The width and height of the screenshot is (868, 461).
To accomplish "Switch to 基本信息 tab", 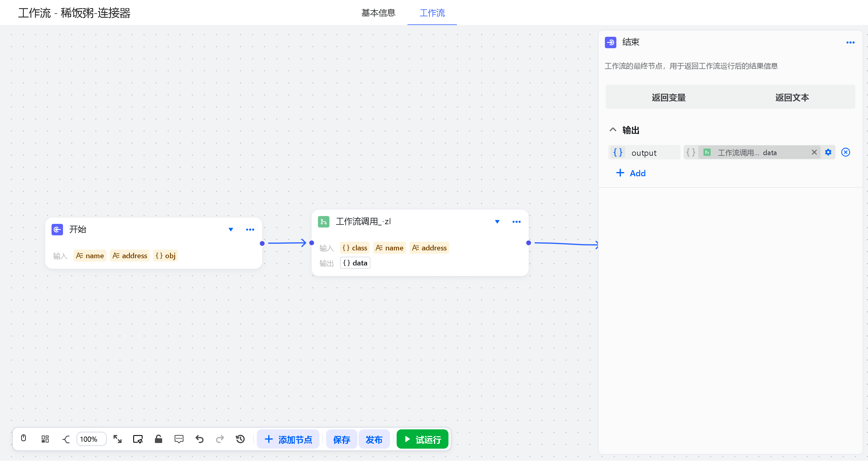I will [378, 13].
